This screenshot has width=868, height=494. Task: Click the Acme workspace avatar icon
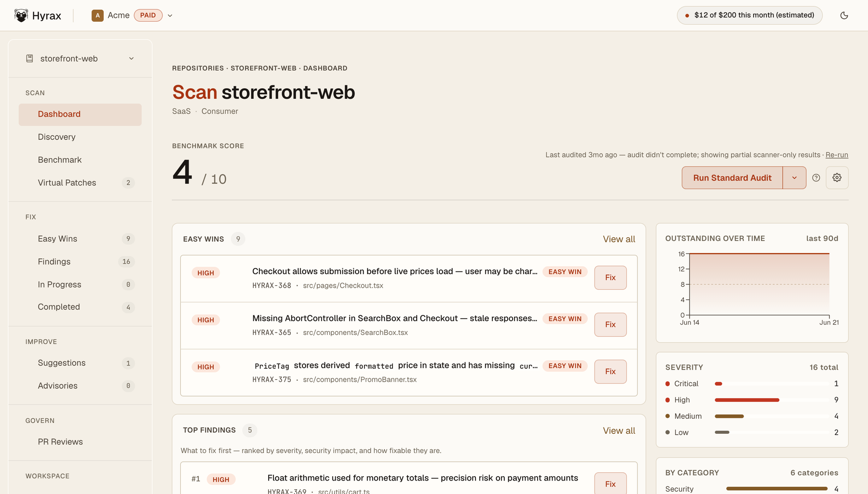[97, 15]
